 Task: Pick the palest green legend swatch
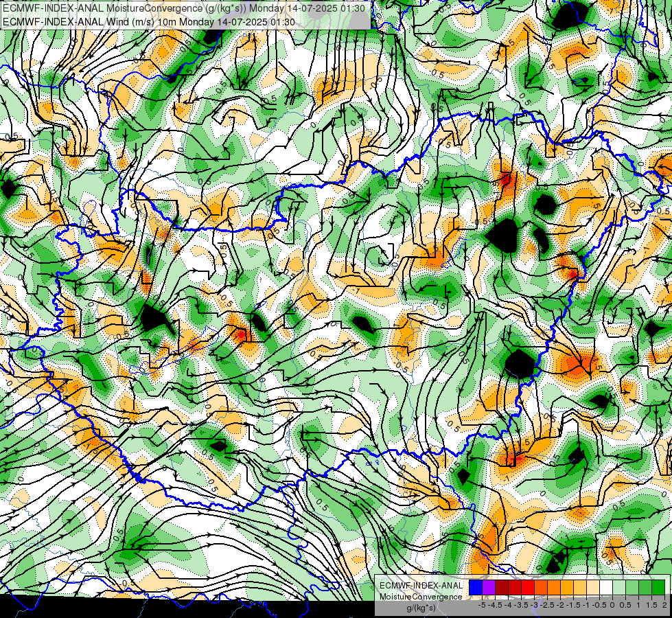tap(619, 588)
